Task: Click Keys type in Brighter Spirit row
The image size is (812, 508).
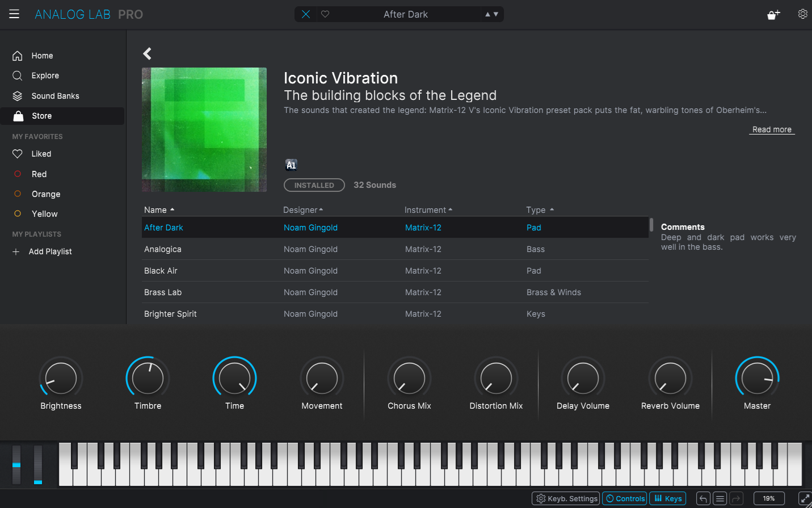Action: point(536,314)
